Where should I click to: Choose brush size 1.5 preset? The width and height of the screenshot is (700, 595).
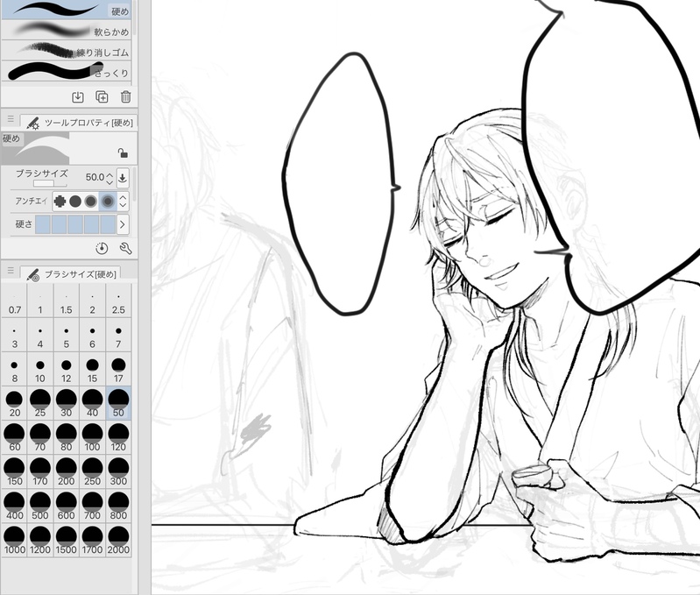(66, 301)
